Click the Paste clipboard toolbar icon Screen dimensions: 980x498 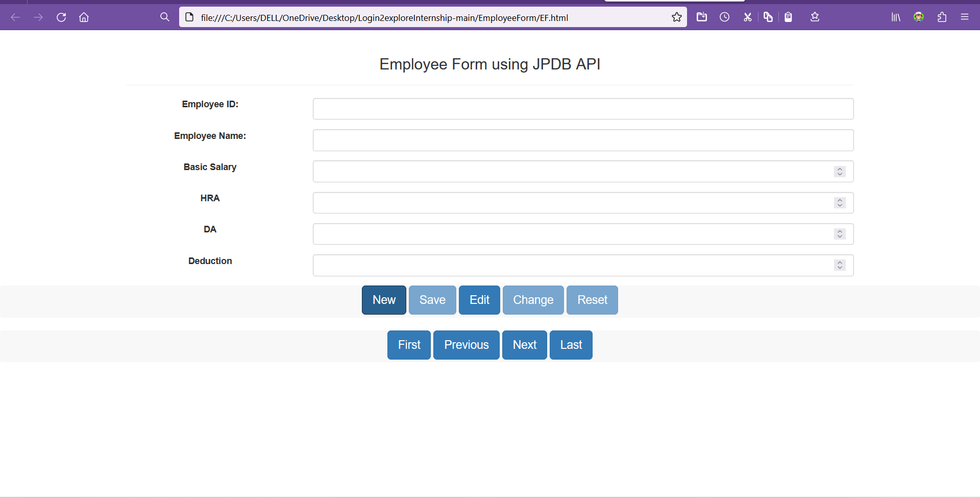(x=788, y=17)
